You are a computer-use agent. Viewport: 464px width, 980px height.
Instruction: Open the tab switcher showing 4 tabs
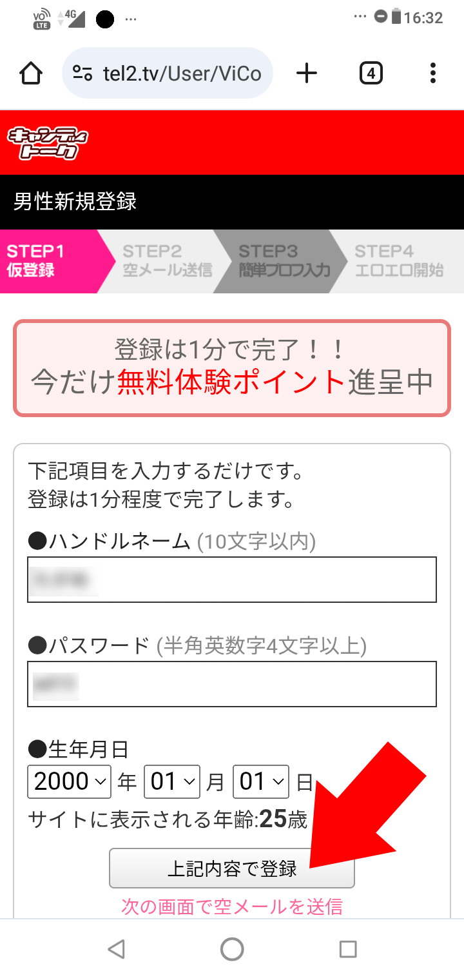click(x=371, y=73)
